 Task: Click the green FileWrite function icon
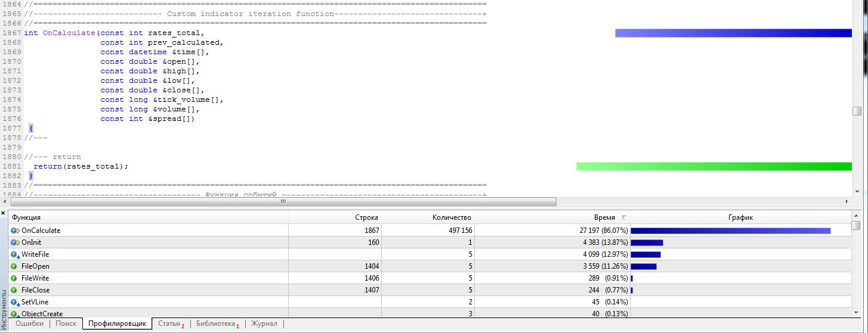tap(14, 278)
